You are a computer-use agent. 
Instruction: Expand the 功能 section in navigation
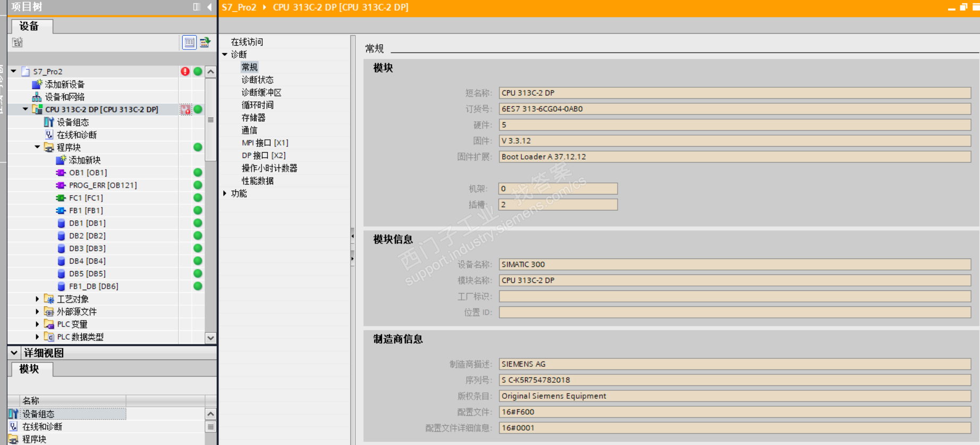pos(225,194)
